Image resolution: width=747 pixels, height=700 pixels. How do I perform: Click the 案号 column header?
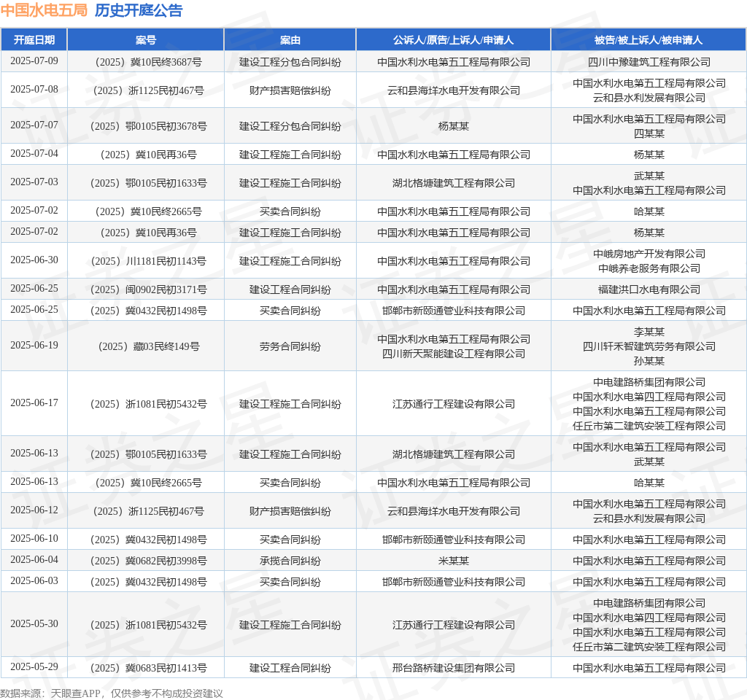[x=145, y=40]
